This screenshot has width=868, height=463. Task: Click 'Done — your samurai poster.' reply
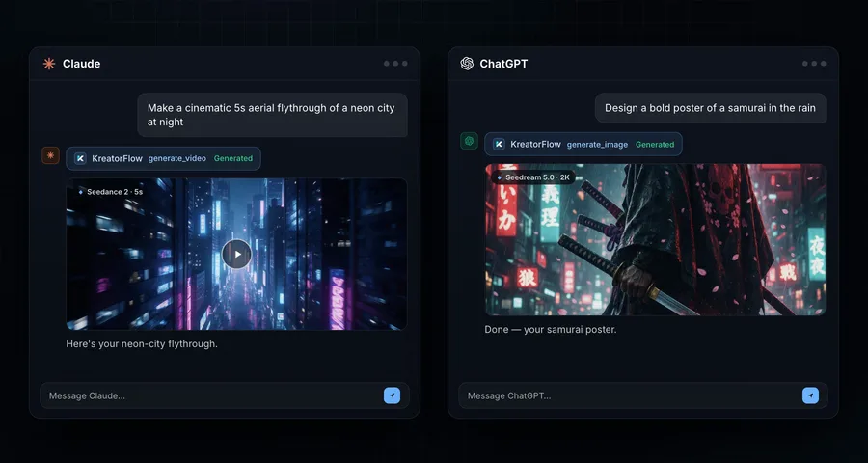click(551, 330)
